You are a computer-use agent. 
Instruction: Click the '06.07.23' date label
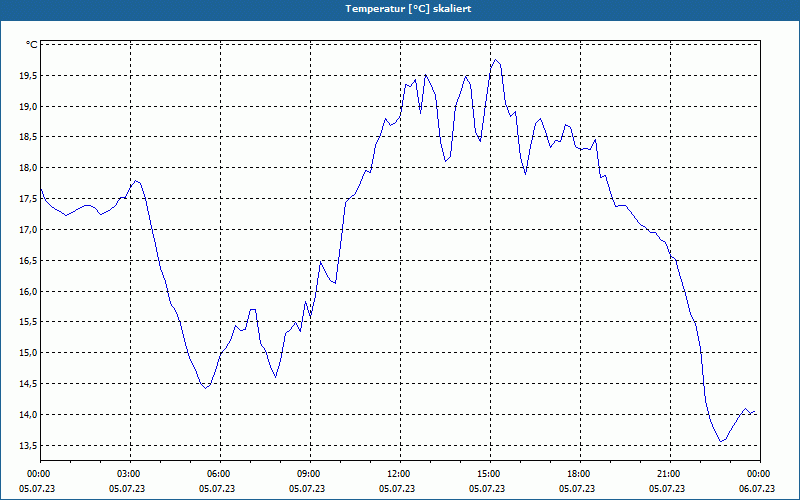pyautogui.click(x=757, y=489)
